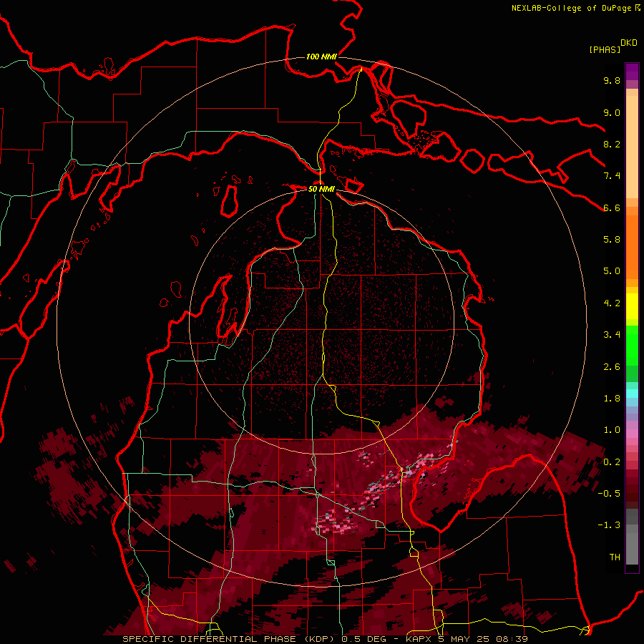Click the cyan segment of the color scale
The width and height of the screenshot is (644, 644).
point(632,394)
